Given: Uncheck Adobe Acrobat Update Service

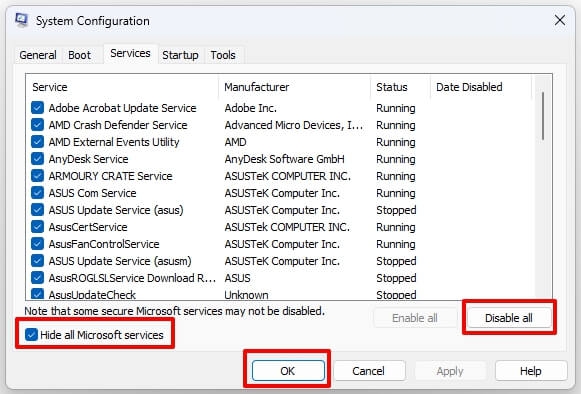Looking at the screenshot, I should pyautogui.click(x=37, y=108).
